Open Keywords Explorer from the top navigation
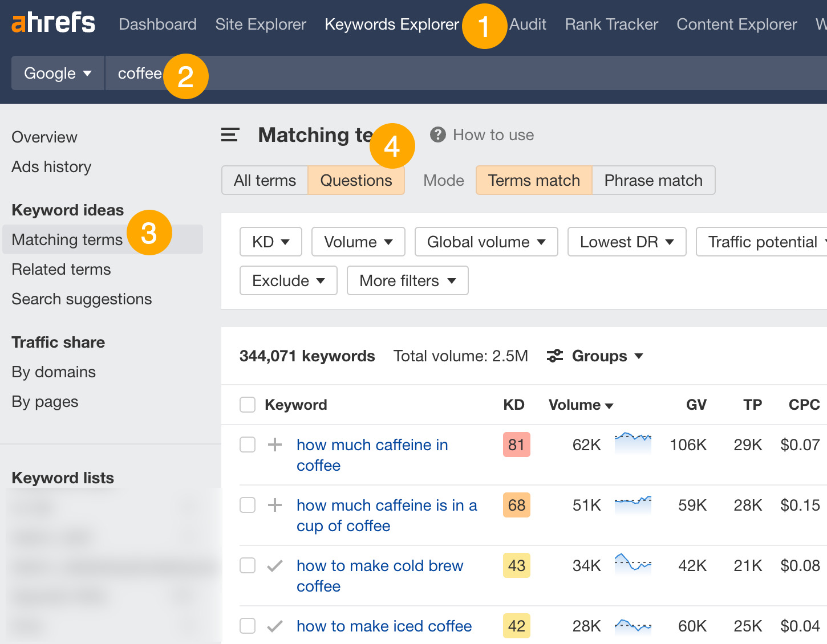This screenshot has height=644, width=827. pyautogui.click(x=392, y=24)
